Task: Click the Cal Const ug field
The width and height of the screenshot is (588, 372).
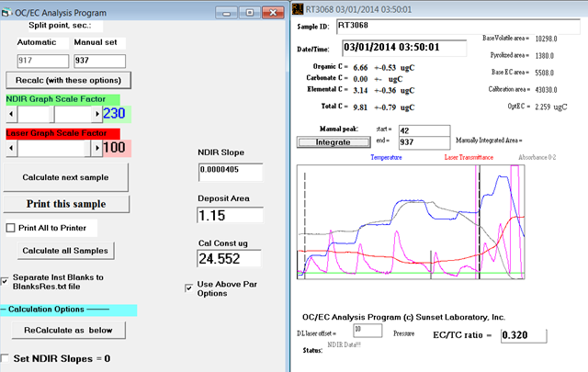Action: [229, 258]
